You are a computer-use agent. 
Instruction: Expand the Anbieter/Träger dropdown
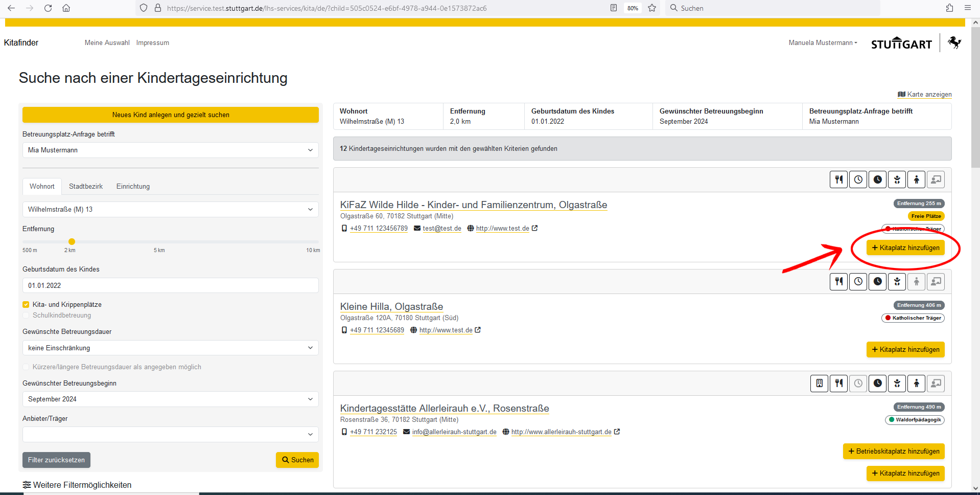(x=170, y=435)
